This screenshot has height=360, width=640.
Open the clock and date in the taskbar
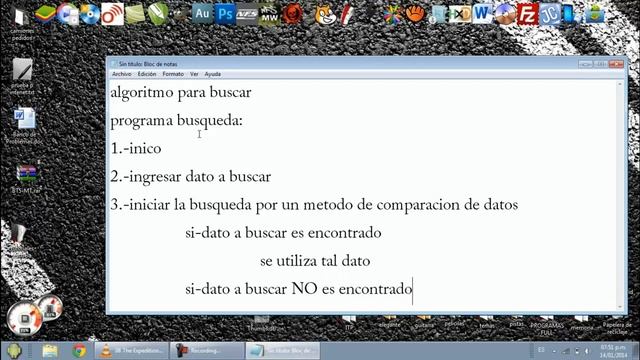(x=613, y=351)
